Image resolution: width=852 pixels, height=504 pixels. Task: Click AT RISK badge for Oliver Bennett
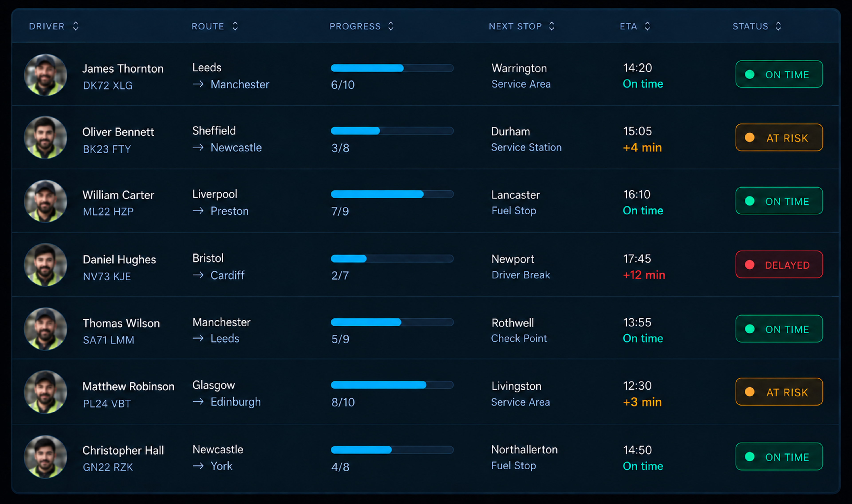pos(779,137)
